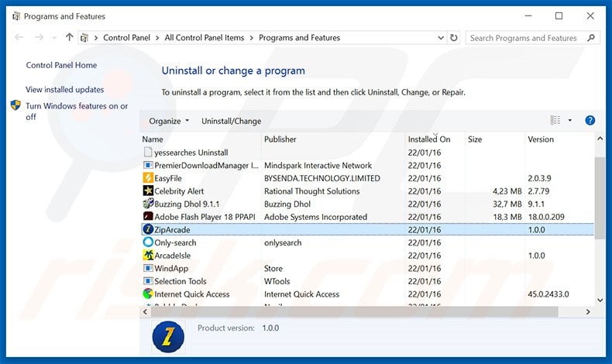Click the change view layout icon
This screenshot has height=364, width=612.
[555, 121]
